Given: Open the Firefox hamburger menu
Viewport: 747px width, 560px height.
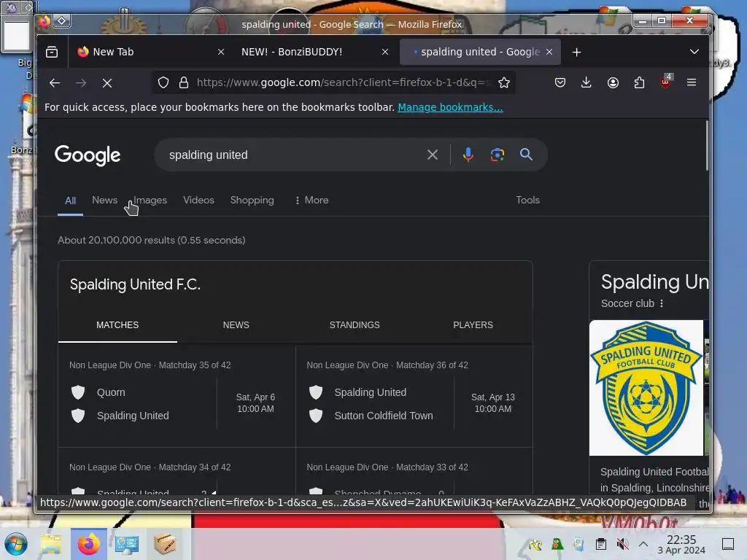Looking at the screenshot, I should coord(692,82).
